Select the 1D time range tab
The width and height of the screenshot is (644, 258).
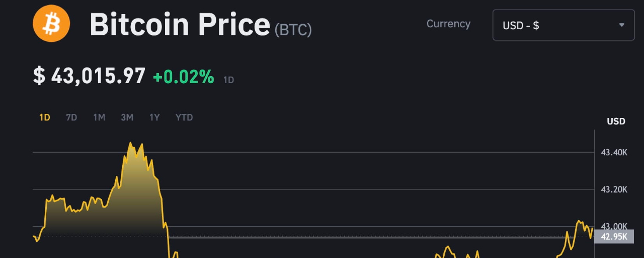pos(45,117)
